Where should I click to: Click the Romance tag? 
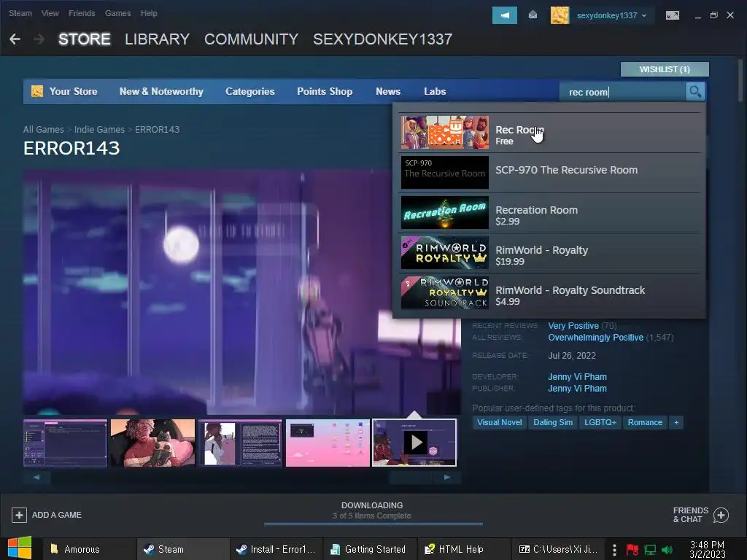point(645,422)
